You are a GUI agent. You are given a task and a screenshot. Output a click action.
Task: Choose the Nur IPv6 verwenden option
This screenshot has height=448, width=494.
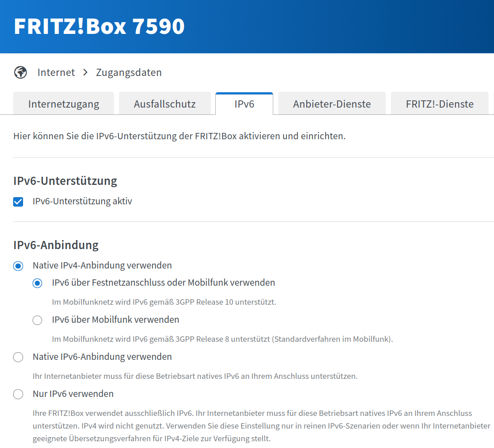point(18,394)
